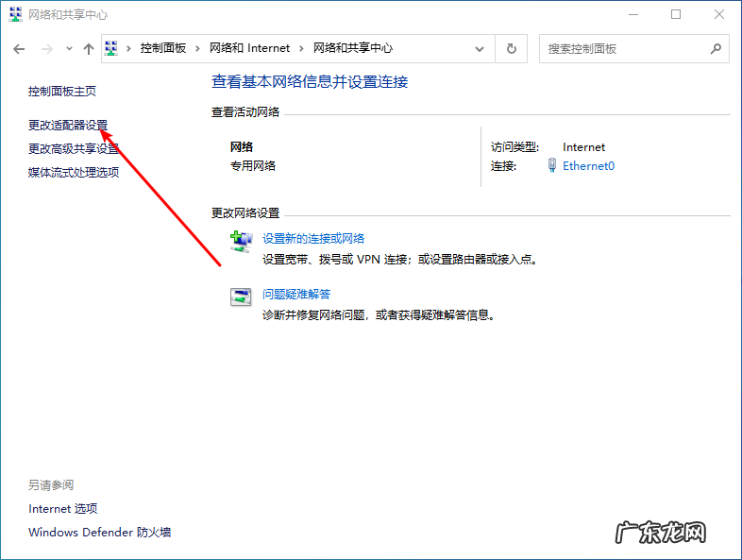
Task: Open 更改适配器设置
Action: point(68,125)
